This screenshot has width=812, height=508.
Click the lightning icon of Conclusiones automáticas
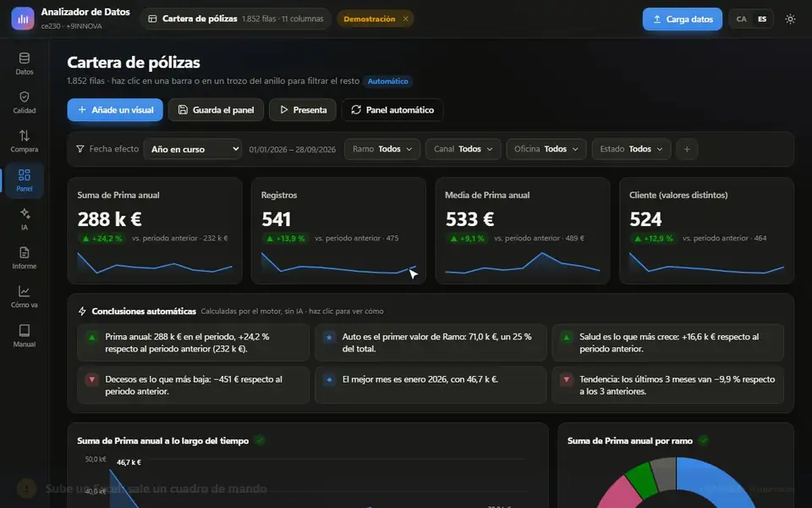click(82, 311)
